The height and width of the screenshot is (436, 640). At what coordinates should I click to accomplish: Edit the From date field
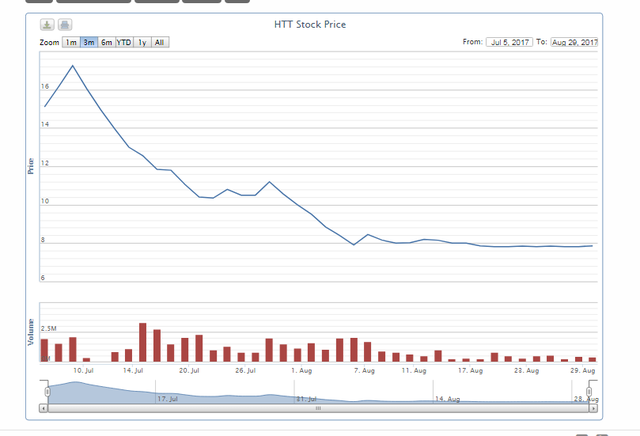tap(510, 43)
